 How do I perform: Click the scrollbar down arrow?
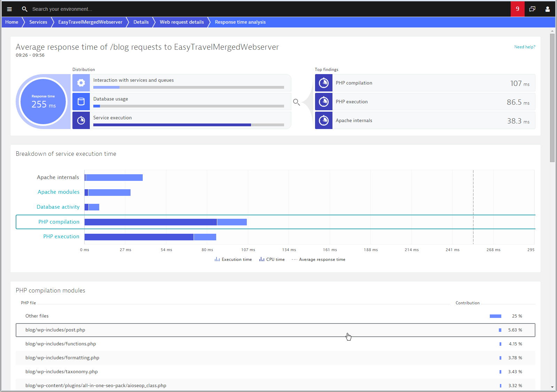click(552, 387)
